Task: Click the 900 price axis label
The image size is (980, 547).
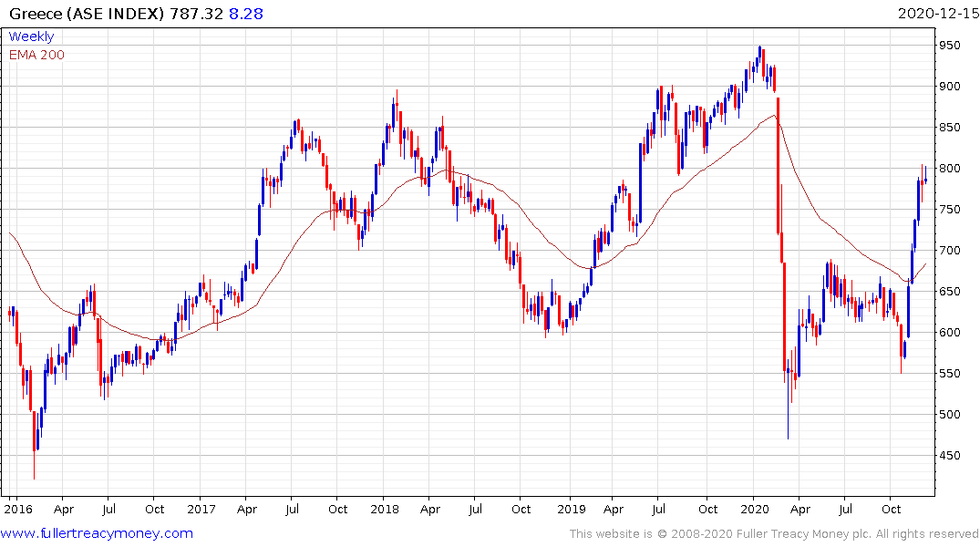Action: pos(950,87)
